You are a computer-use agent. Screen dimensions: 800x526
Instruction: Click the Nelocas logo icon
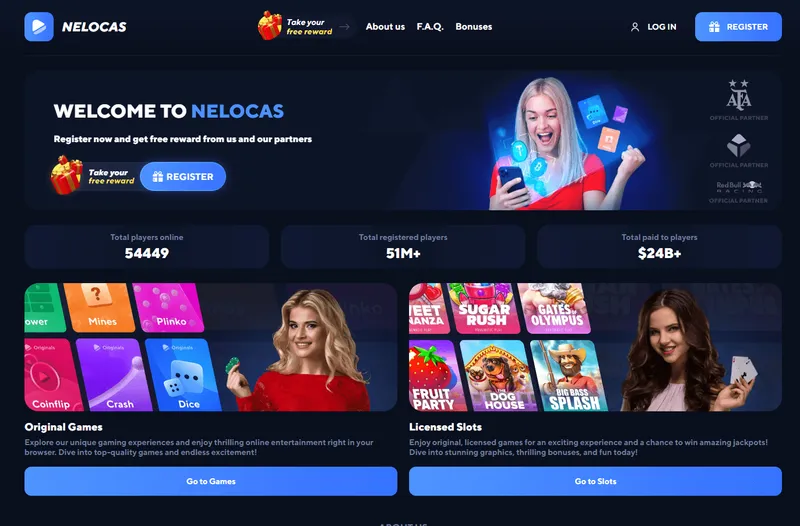tap(39, 27)
